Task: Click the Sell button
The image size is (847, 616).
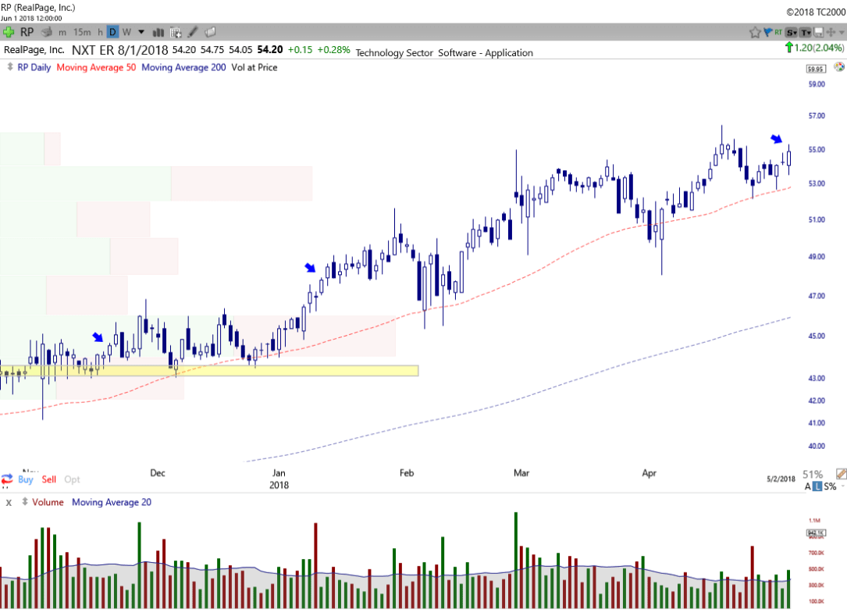Action: 49,479
